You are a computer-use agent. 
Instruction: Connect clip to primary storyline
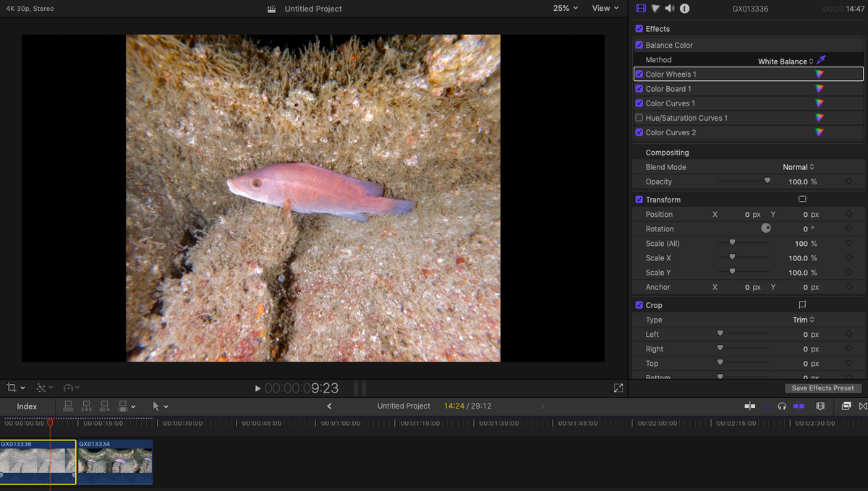click(69, 406)
